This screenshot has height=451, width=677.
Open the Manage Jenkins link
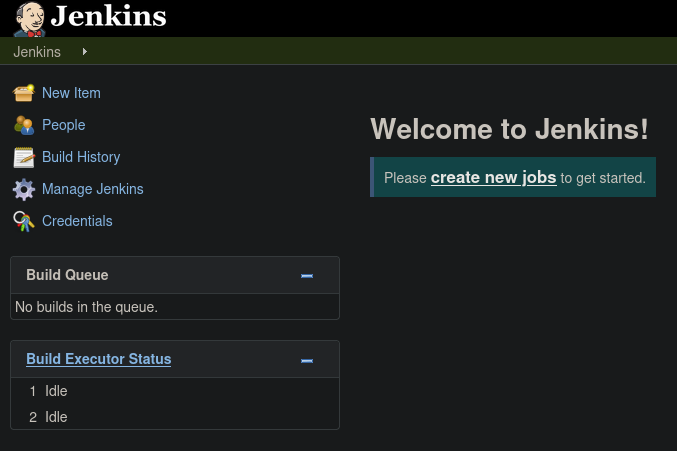pyautogui.click(x=92, y=189)
